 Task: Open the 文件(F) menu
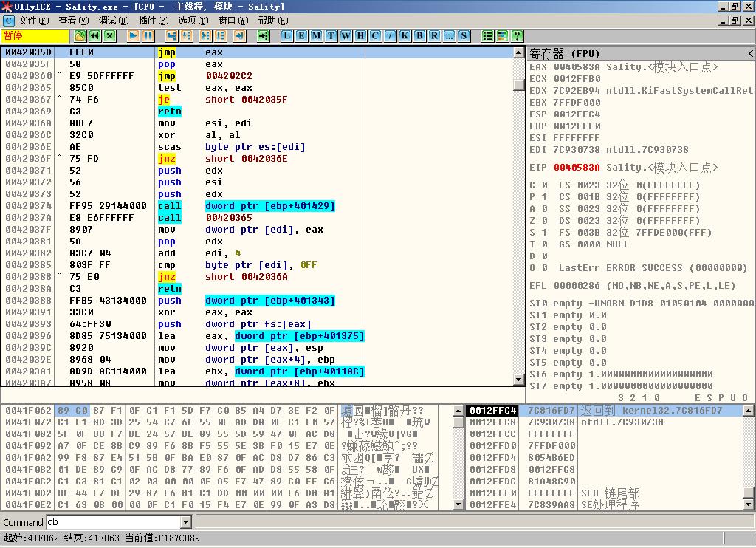tap(34, 21)
